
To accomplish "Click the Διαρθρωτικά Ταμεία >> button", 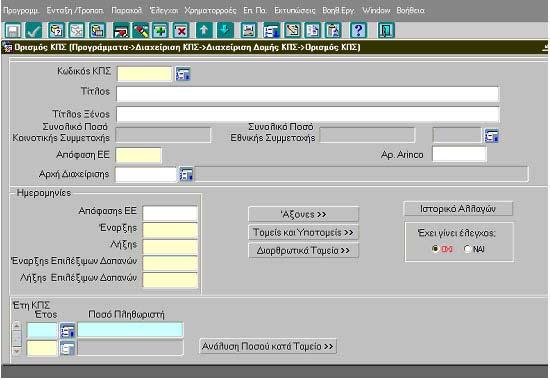I will pyautogui.click(x=303, y=251).
